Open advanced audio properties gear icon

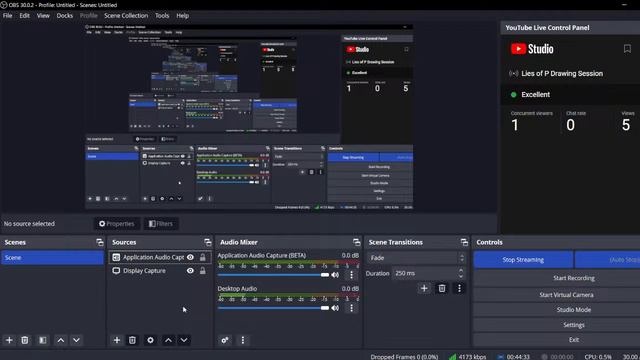coord(225,340)
